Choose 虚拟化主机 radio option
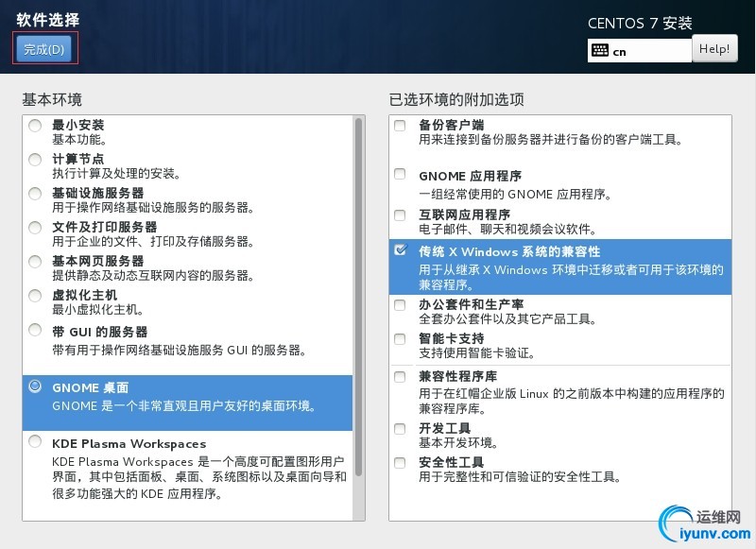This screenshot has width=756, height=549. (35, 296)
